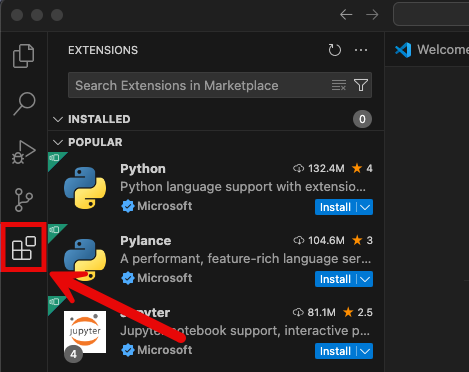Click the Jupyter extension pack badge 4

(73, 354)
